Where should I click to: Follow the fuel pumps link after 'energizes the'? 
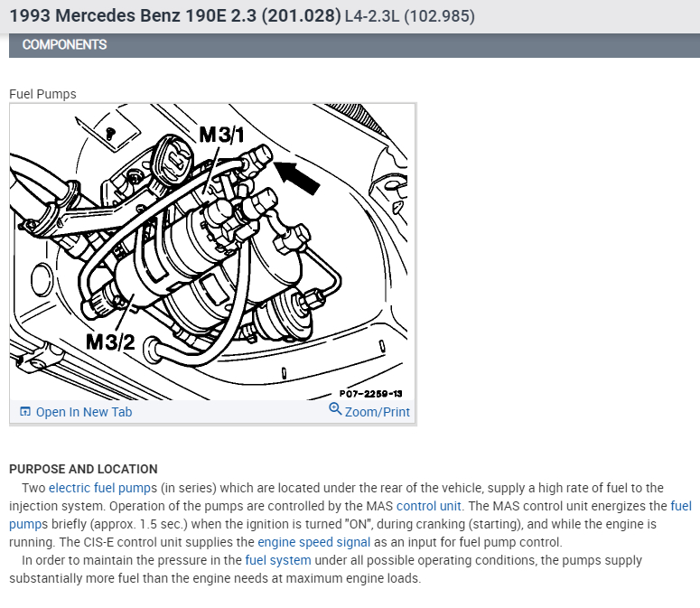click(681, 506)
